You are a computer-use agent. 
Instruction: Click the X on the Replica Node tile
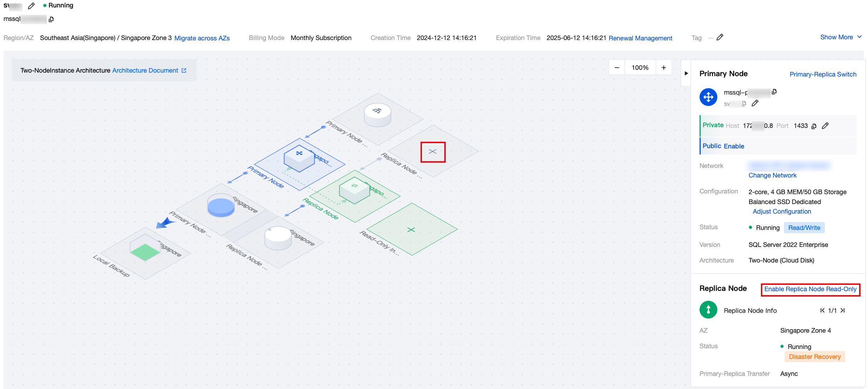click(433, 152)
